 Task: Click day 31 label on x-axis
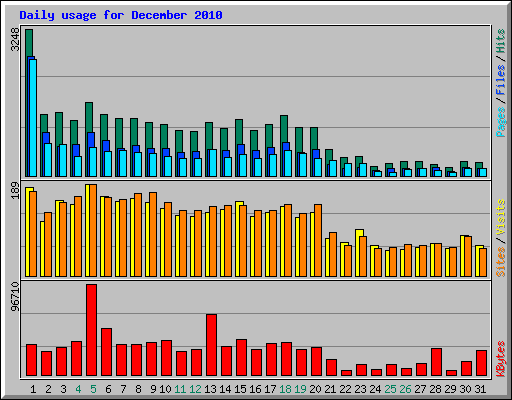[480, 389]
